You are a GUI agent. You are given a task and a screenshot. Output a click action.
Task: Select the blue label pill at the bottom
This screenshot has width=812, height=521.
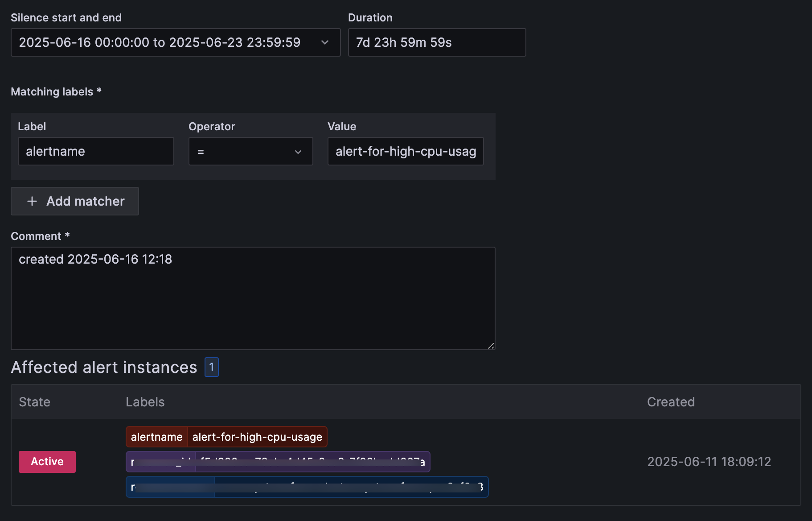pos(307,487)
